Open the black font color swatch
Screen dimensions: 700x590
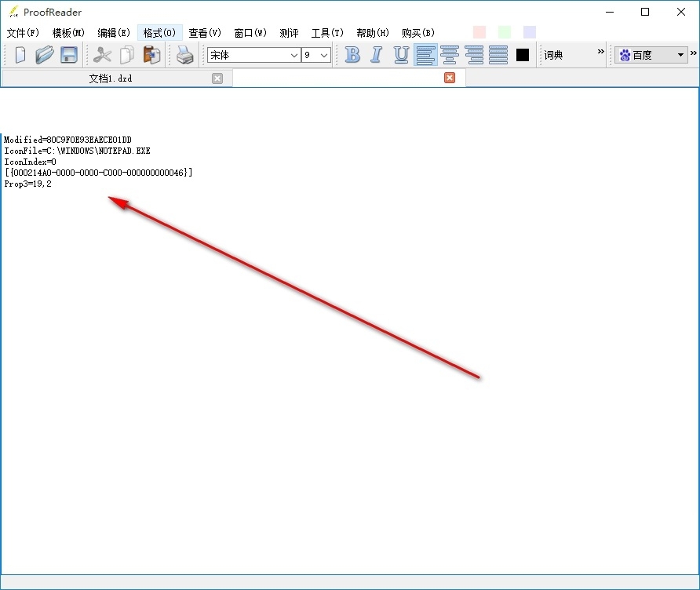coord(523,55)
